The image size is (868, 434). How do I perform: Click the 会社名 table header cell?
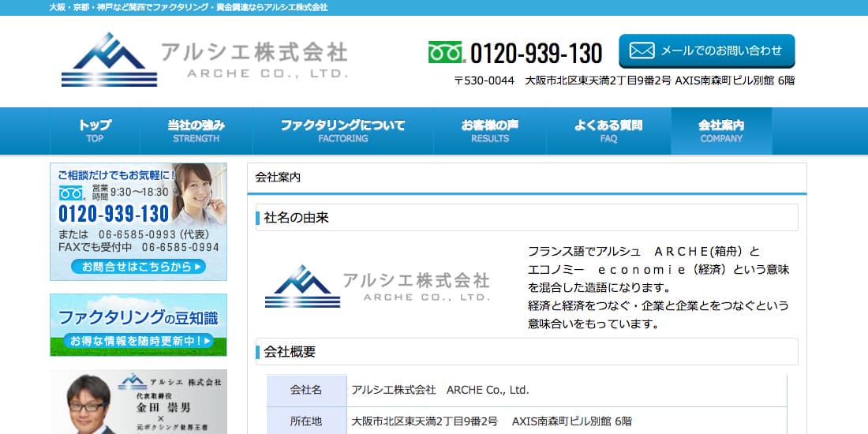(x=307, y=391)
